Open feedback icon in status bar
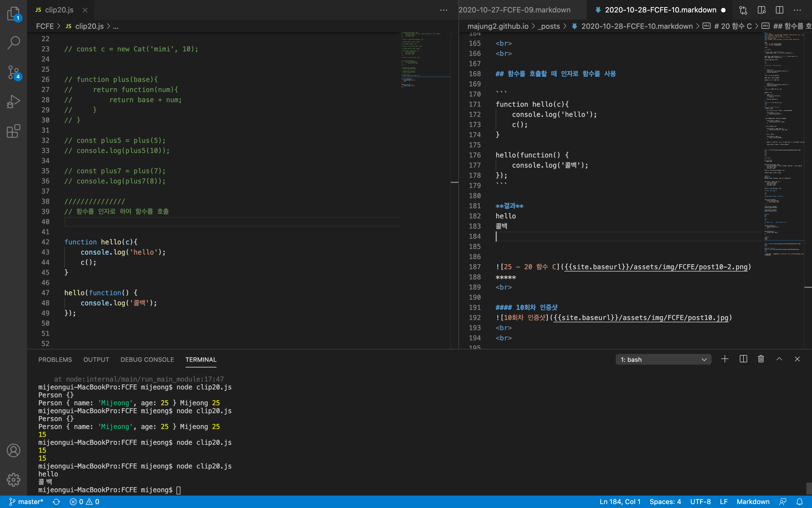The image size is (812, 508). click(x=783, y=502)
